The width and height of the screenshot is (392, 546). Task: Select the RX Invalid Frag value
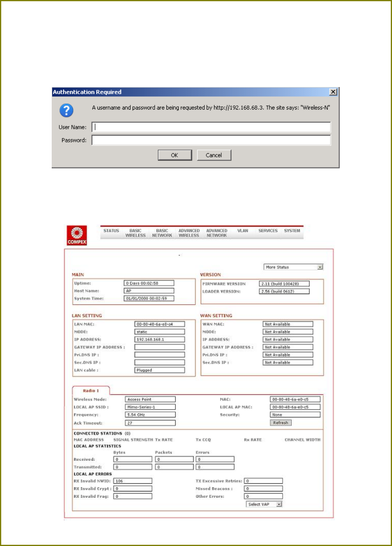(x=133, y=496)
